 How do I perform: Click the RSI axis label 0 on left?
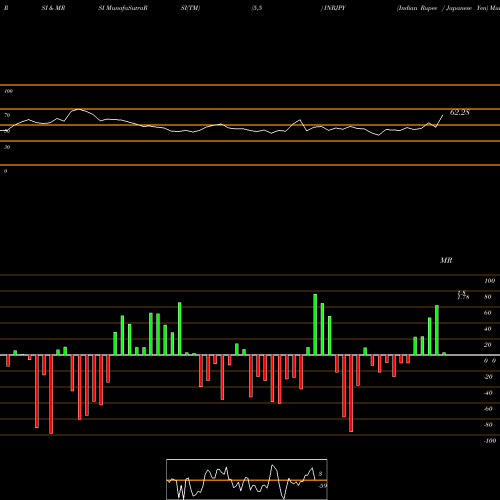click(x=5, y=171)
